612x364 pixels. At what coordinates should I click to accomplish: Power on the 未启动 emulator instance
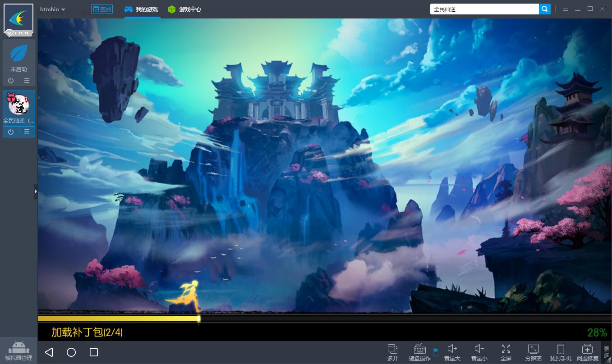[11, 81]
